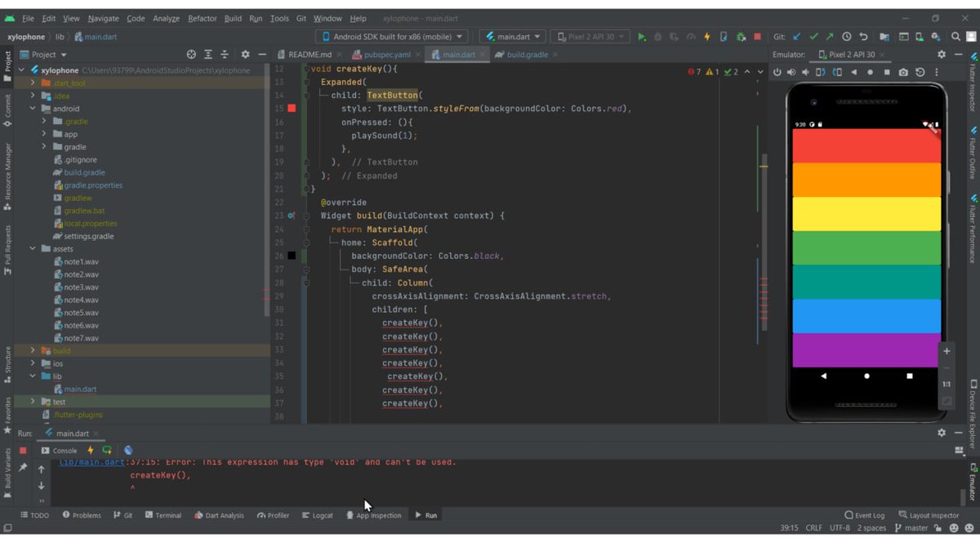Click the emulator power button icon
The width and height of the screenshot is (980, 543).
(x=777, y=72)
